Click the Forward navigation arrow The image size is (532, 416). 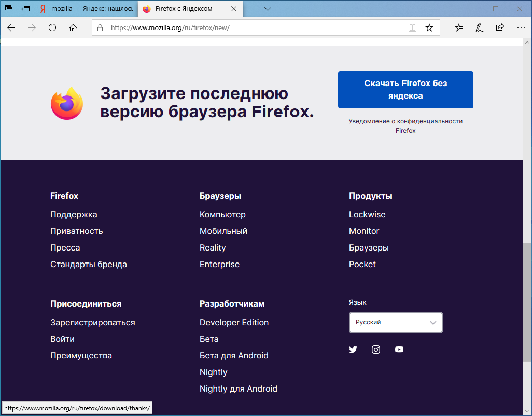point(32,28)
